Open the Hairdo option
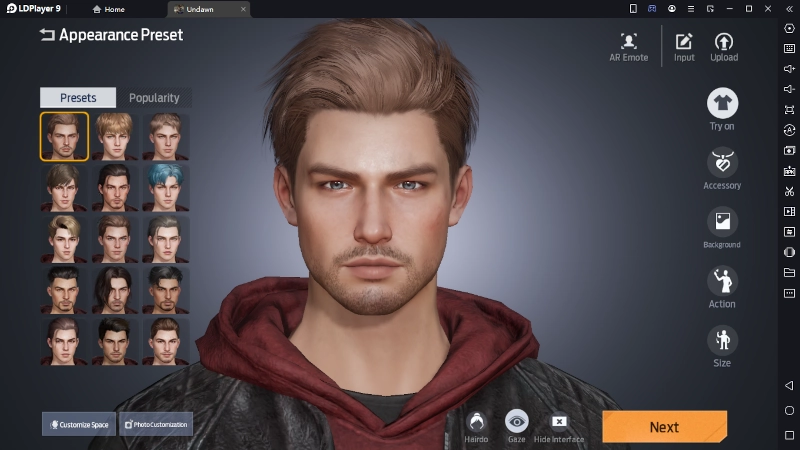The width and height of the screenshot is (800, 450). tap(476, 427)
